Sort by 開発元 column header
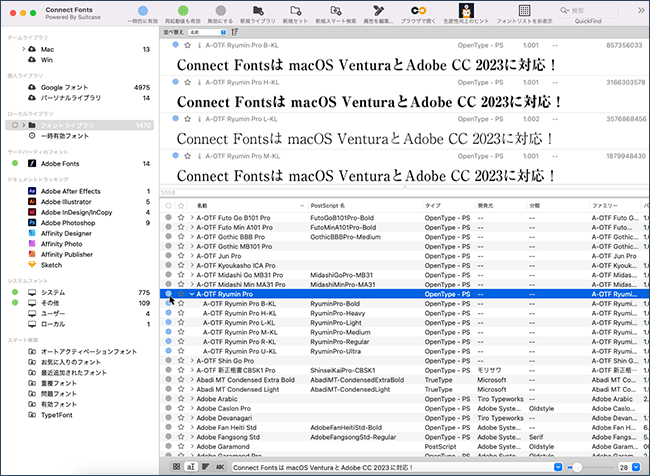The width and height of the screenshot is (650, 476). click(x=501, y=206)
